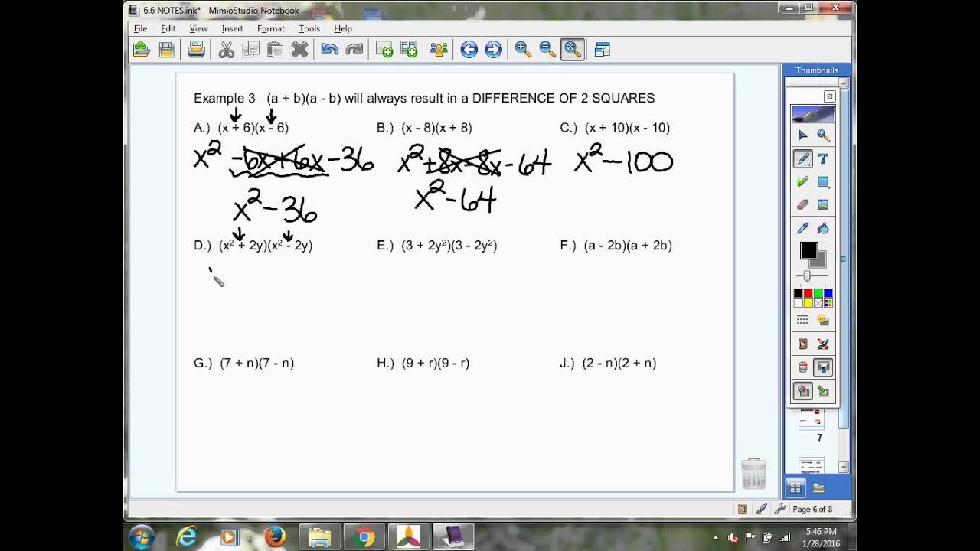Select the paint bucket Fill tool
This screenshot has width=980, height=551.
(x=823, y=228)
